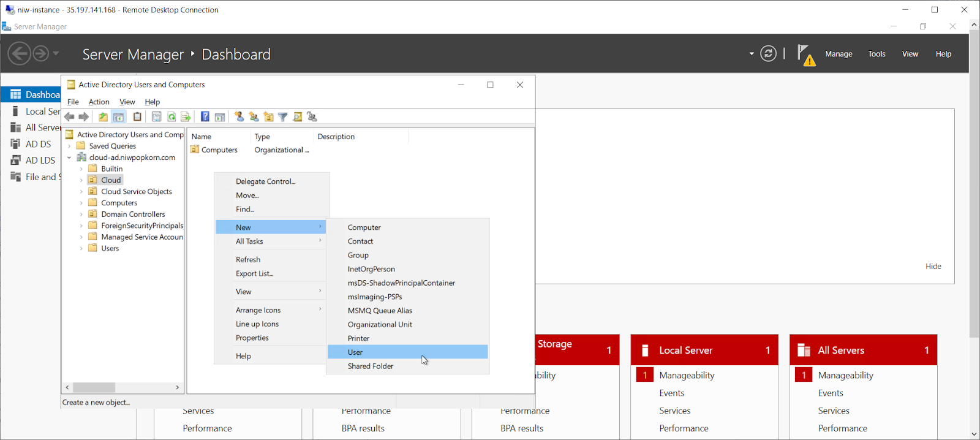
Task: Click Server Manager forward navigation arrow
Action: (x=40, y=53)
